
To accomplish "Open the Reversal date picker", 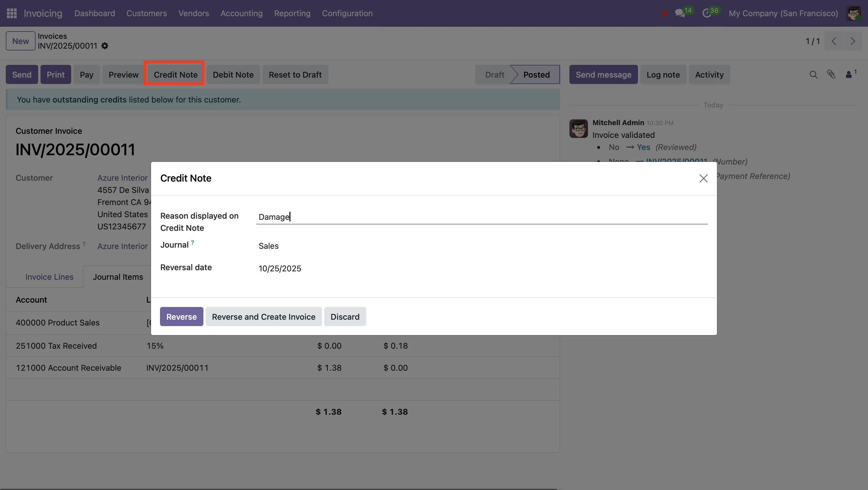I will [280, 268].
